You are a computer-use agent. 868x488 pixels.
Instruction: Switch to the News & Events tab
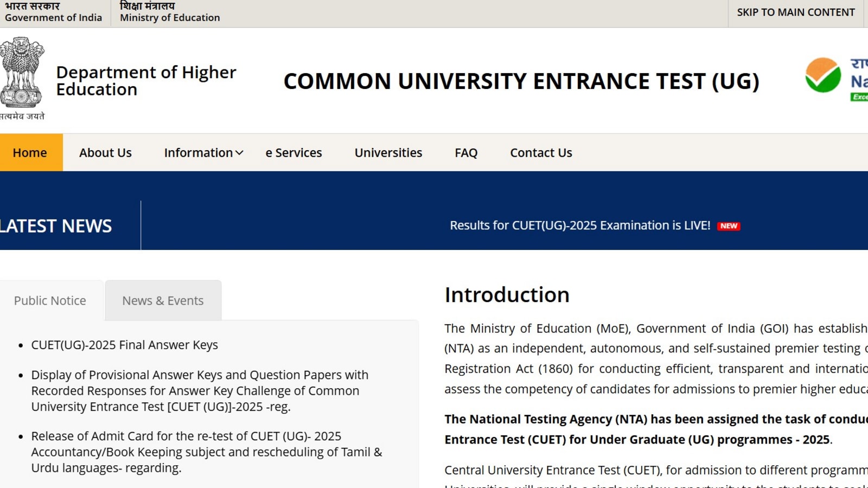coord(162,300)
